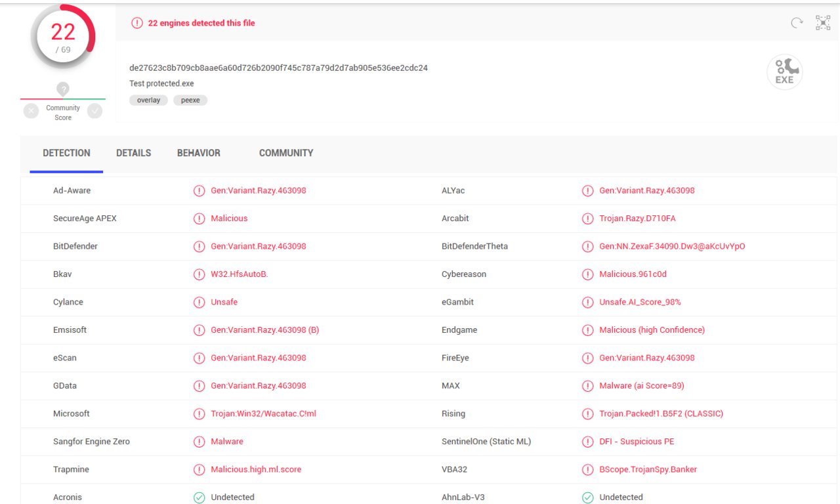Click the alert icon in Sangfor Engine Zero row
The image size is (840, 504).
coord(199,442)
